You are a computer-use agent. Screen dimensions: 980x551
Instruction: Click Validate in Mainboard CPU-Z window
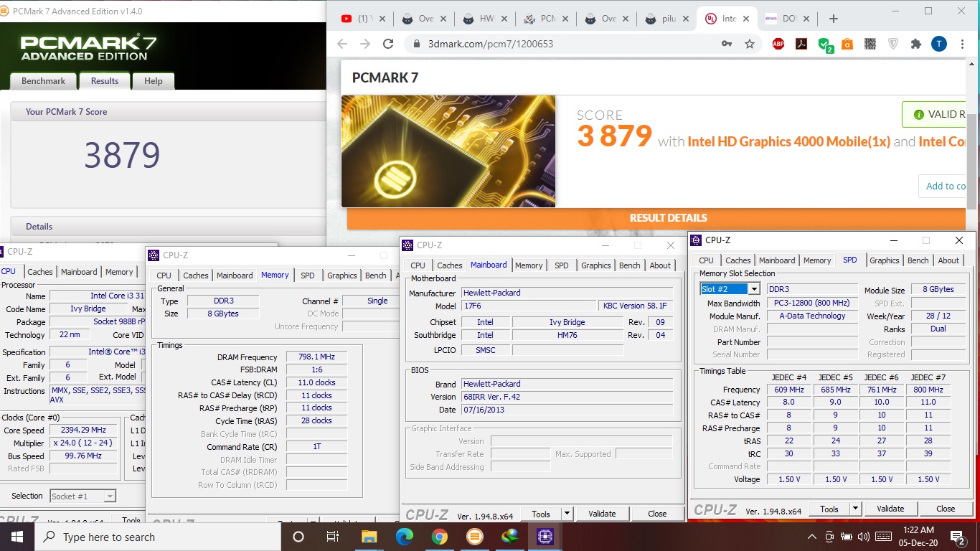pyautogui.click(x=602, y=514)
